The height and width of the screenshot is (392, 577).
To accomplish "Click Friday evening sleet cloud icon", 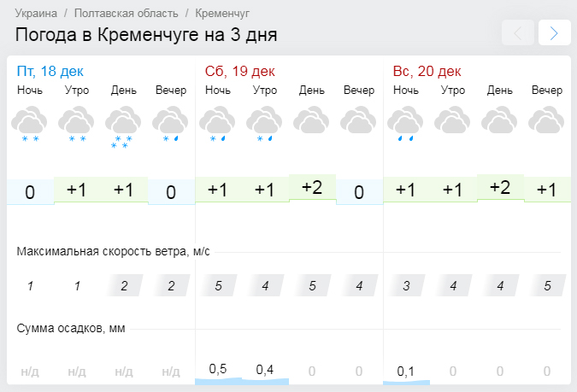I will 171,122.
